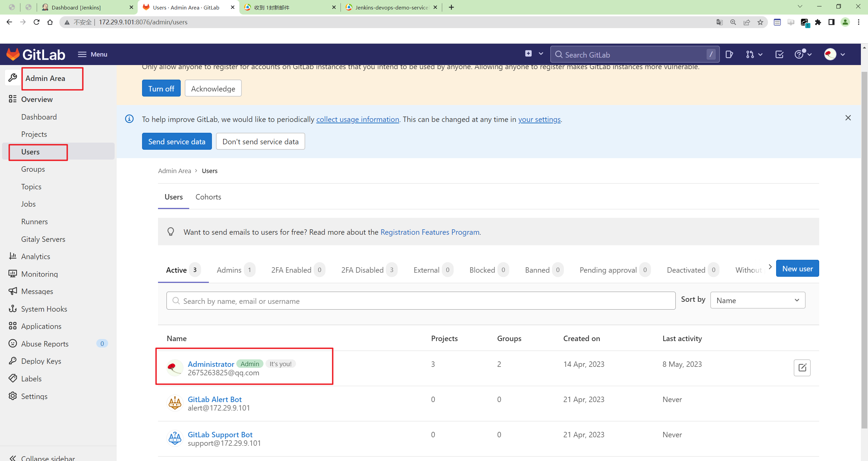Open Jobs in the admin sidebar
Image resolution: width=868 pixels, height=461 pixels.
(x=28, y=204)
